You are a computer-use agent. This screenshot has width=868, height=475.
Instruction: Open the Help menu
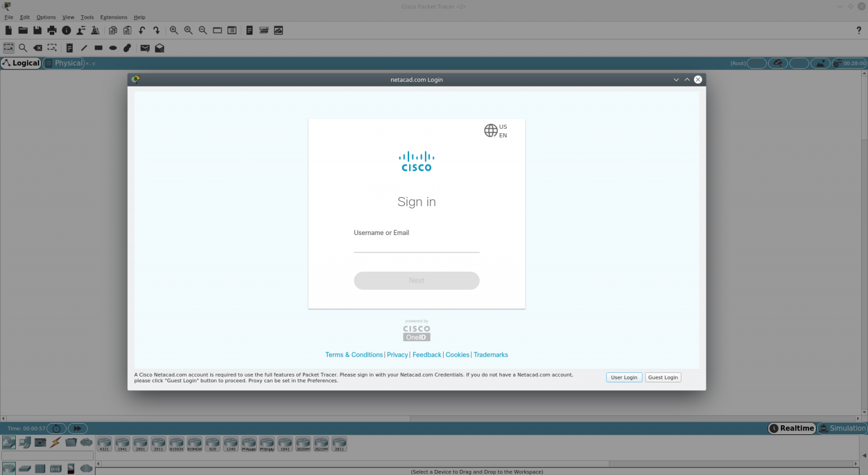(140, 18)
